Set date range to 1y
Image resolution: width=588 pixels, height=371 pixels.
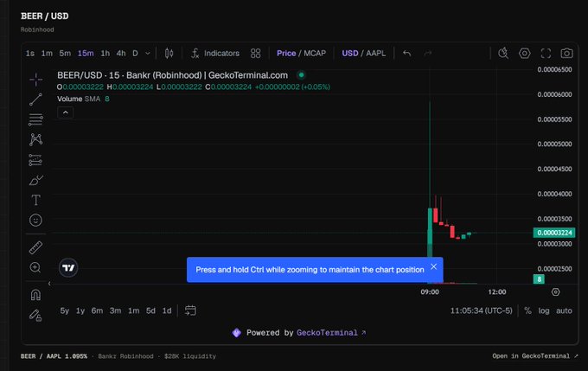[80, 310]
